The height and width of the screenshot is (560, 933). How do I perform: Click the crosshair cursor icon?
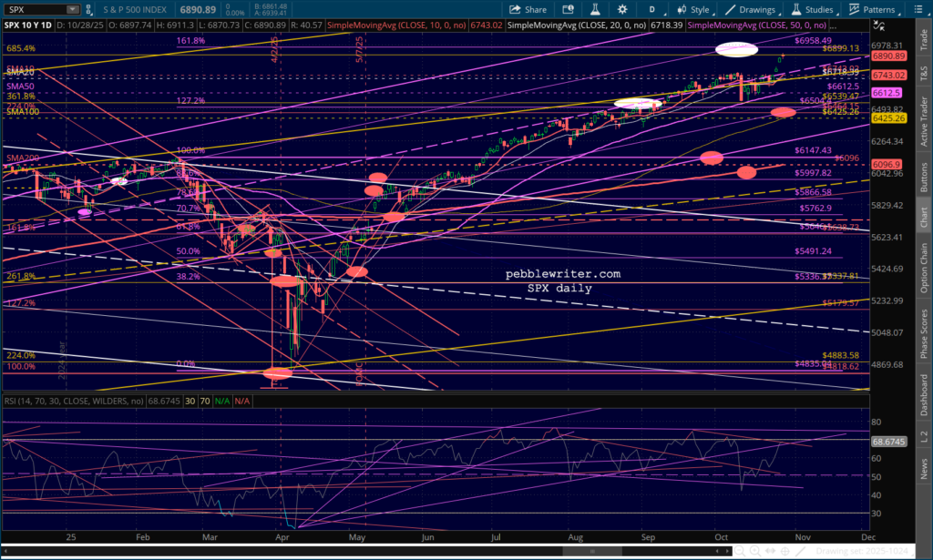(x=784, y=551)
